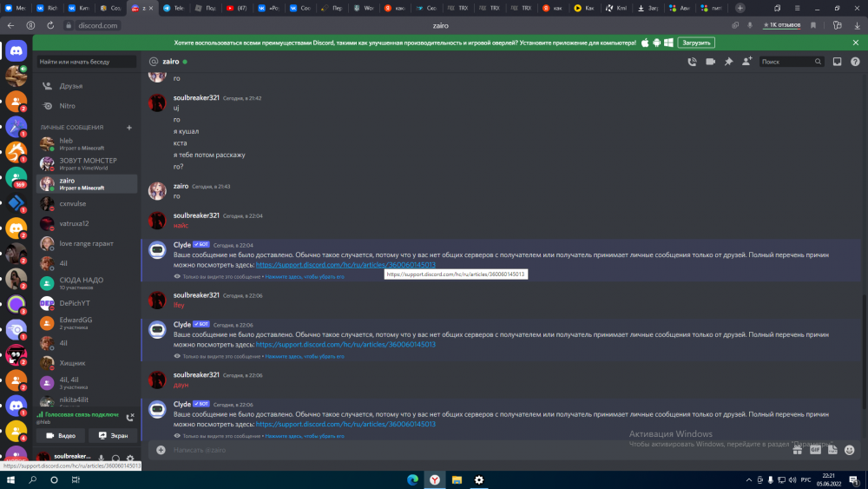Open direct message with Хищник
The height and width of the screenshot is (489, 868).
(87, 363)
